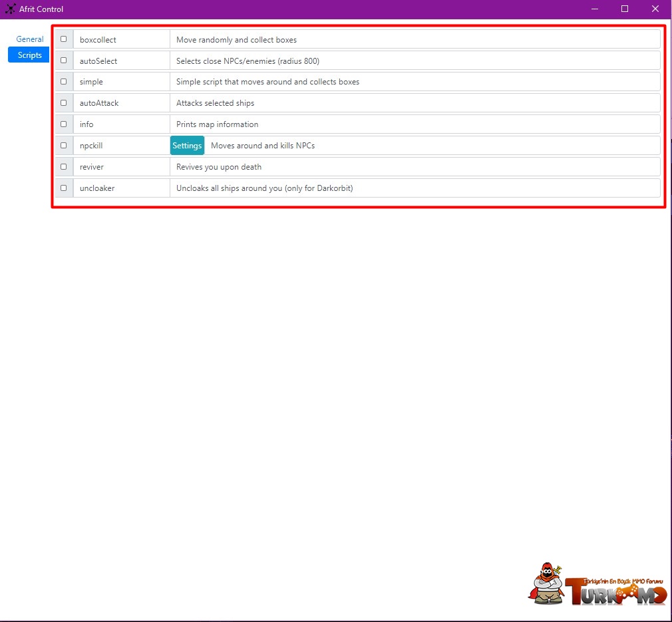Click the uncloaker description text
This screenshot has height=622, width=672.
[x=264, y=188]
